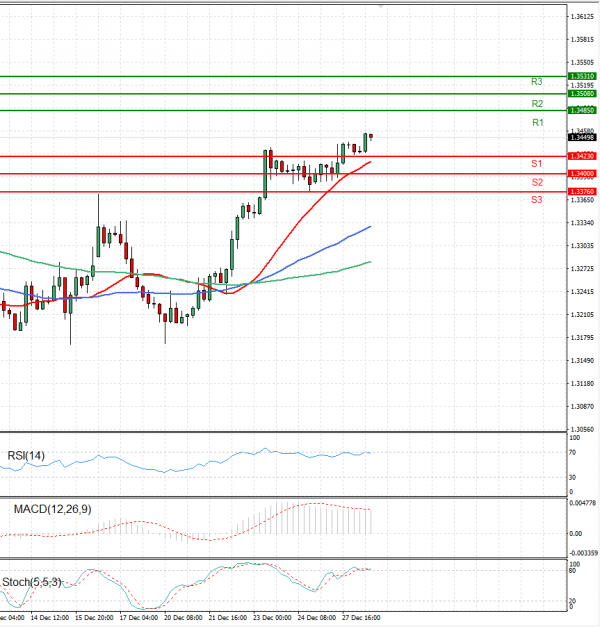Click the 1.31490 price axis value
The image size is (600, 627).
(582, 360)
